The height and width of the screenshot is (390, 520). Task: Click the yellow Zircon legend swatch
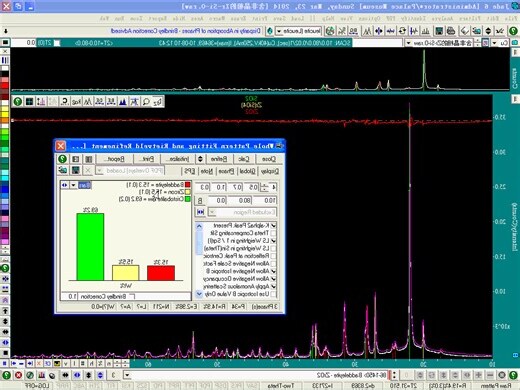(x=188, y=192)
